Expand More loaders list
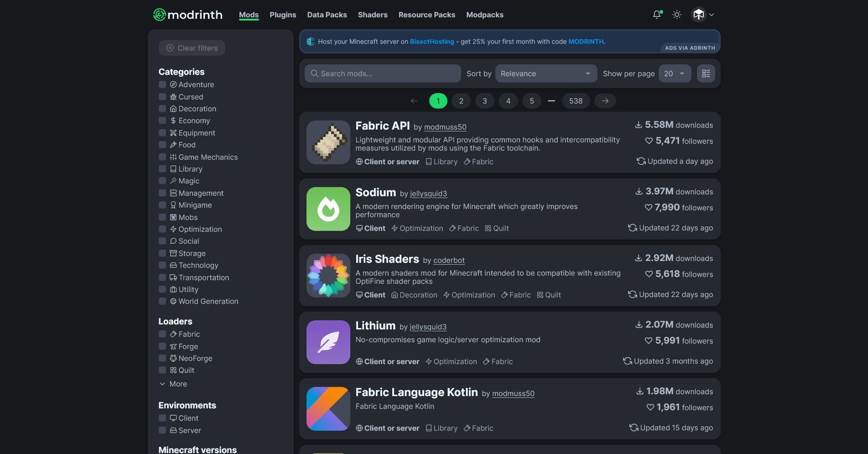The image size is (868, 454). tap(173, 384)
